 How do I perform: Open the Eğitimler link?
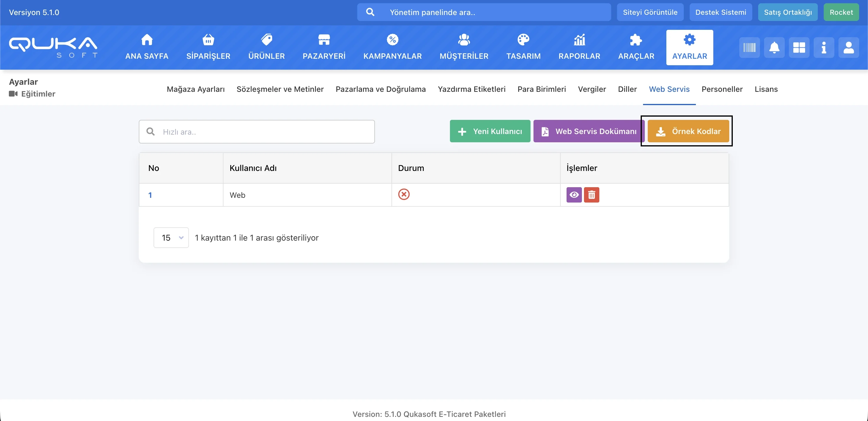pos(38,94)
